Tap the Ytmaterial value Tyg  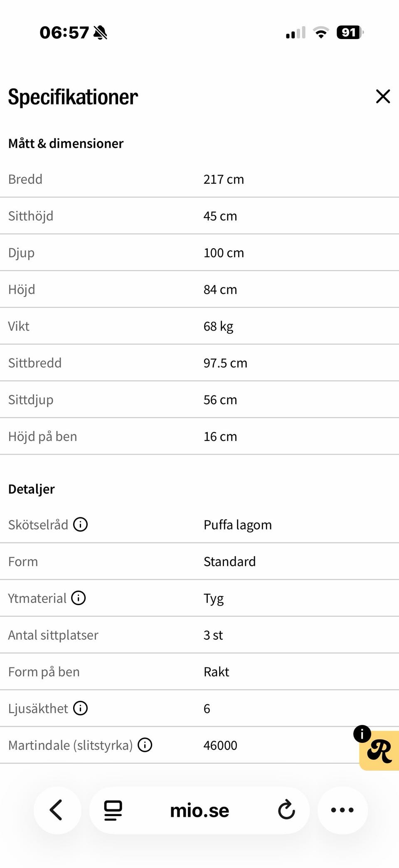tap(214, 599)
